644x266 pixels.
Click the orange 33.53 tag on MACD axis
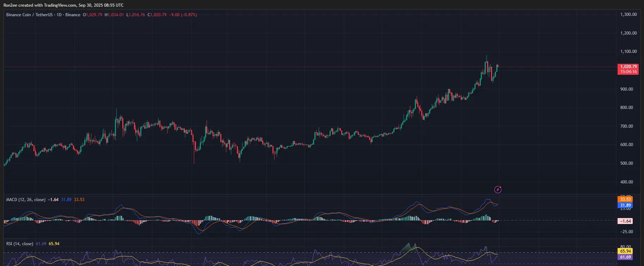(x=625, y=199)
